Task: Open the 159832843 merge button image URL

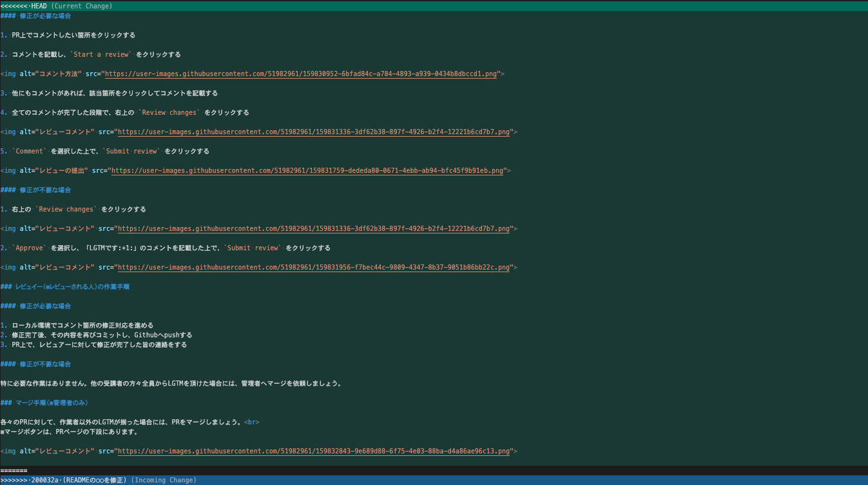Action: [314, 451]
